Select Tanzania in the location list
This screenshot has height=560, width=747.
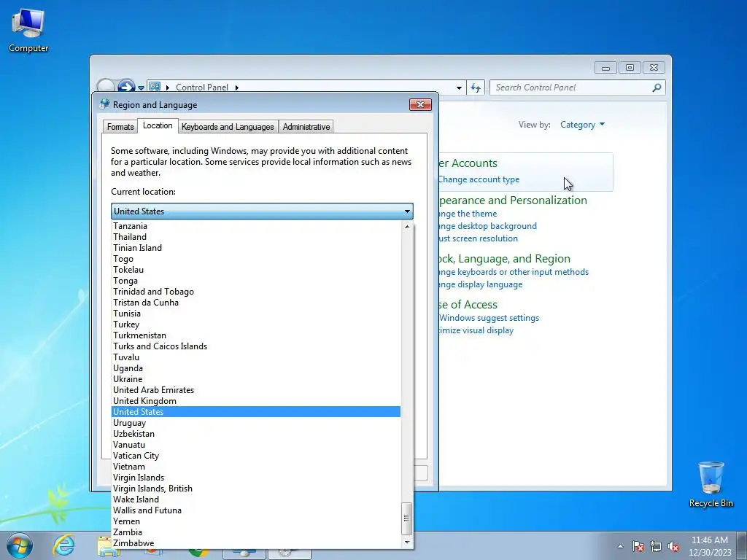pos(256,226)
